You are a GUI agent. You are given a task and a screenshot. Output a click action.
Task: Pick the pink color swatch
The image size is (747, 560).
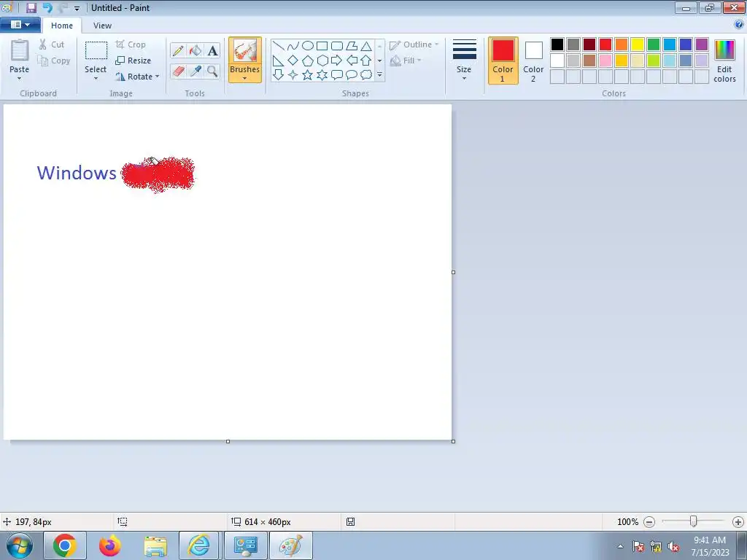605,61
